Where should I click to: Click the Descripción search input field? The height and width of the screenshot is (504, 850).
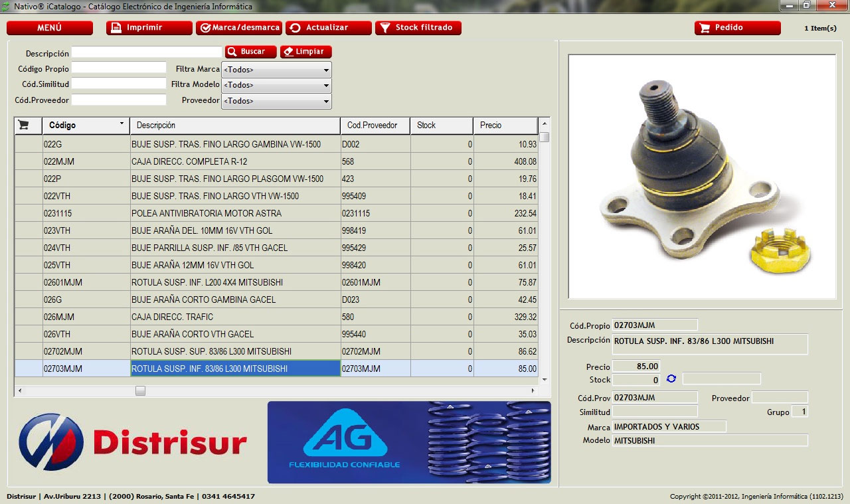coord(146,52)
